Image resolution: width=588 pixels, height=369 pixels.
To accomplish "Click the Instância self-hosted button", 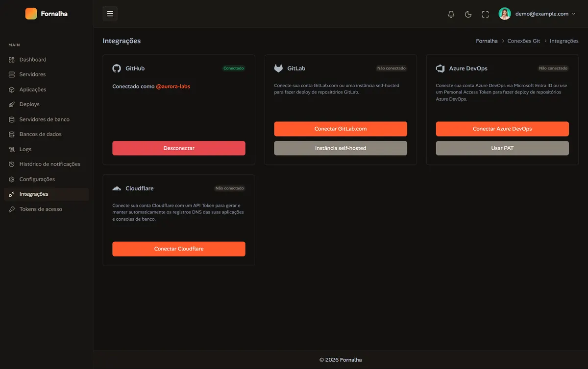I will click(x=341, y=148).
